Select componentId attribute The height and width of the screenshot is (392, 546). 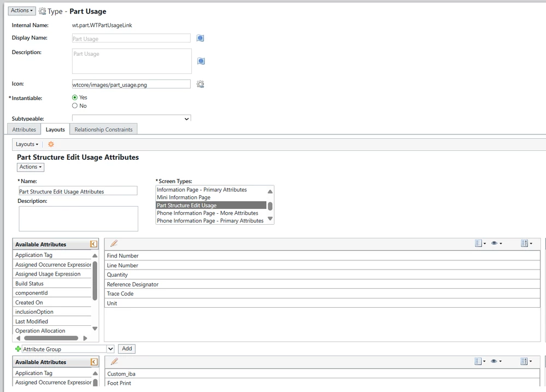52,292
